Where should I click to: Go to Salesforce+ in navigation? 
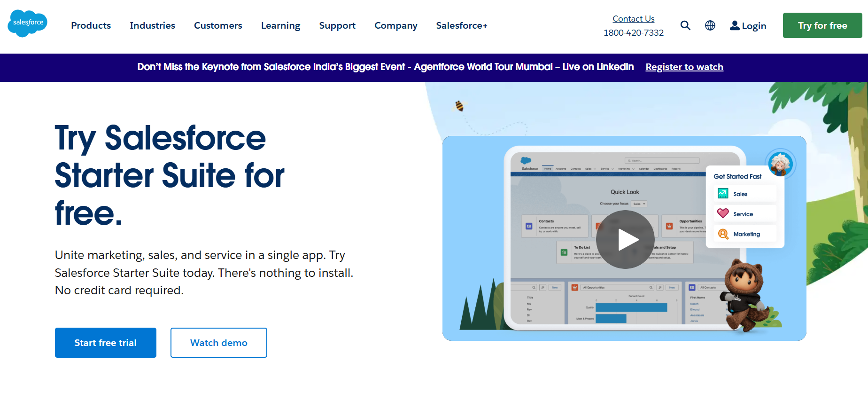(462, 25)
